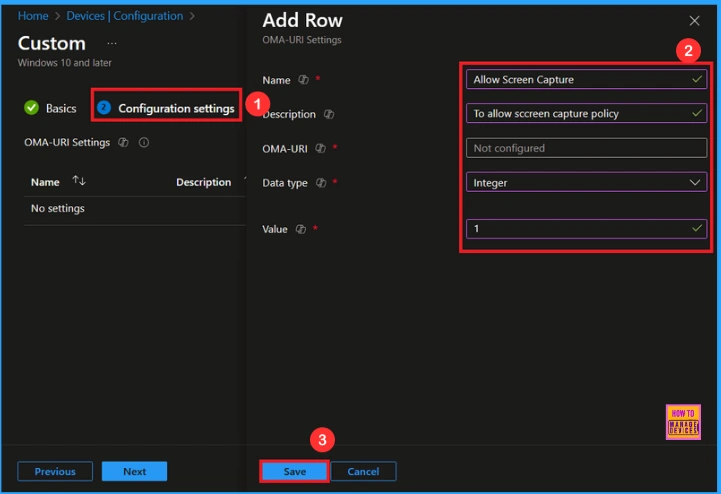Sort the table by Name column arrows

tap(79, 181)
